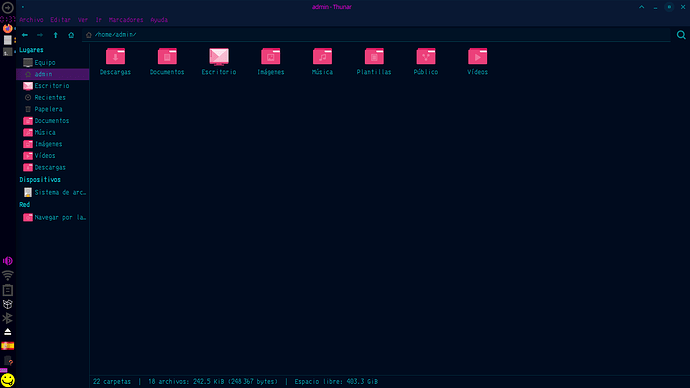The image size is (690, 388).
Task: Click the Red sidebar heading
Action: [24, 205]
